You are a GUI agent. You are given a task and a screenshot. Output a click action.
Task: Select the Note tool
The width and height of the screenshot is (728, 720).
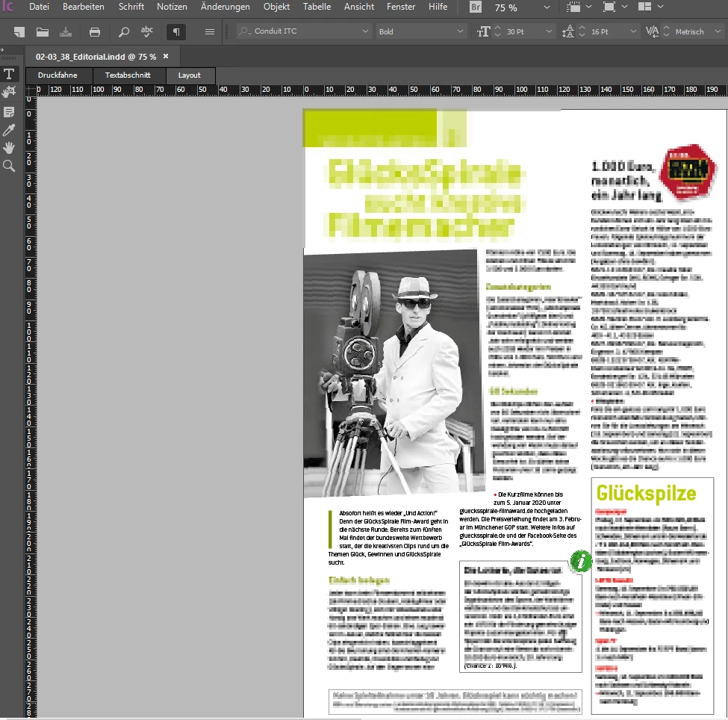point(9,112)
